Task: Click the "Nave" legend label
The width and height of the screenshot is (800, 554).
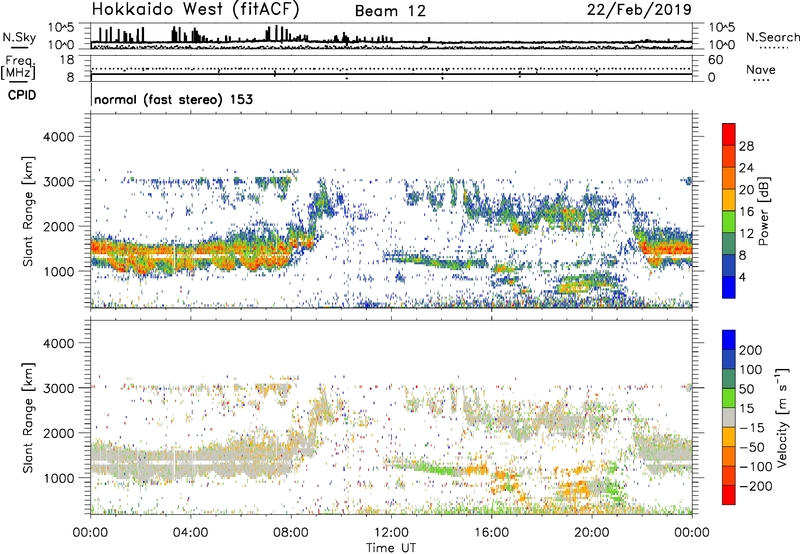Action: pos(760,70)
